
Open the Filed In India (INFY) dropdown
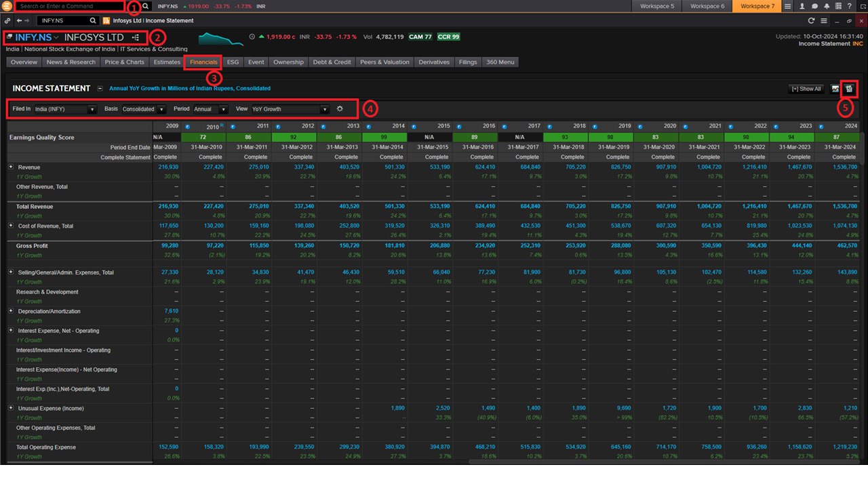(x=65, y=109)
